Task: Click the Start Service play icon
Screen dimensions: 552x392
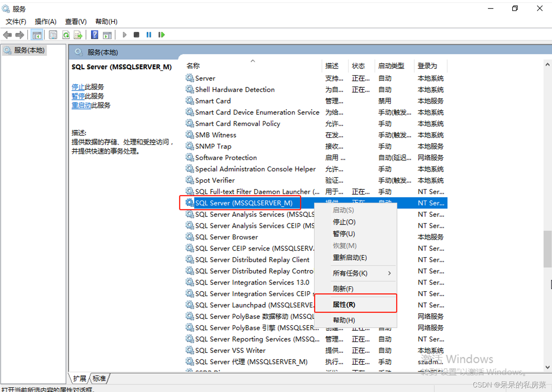Action: tap(124, 35)
